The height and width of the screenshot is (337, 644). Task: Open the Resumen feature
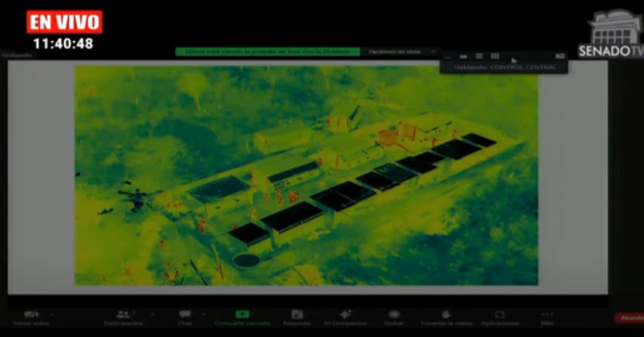coord(297,318)
